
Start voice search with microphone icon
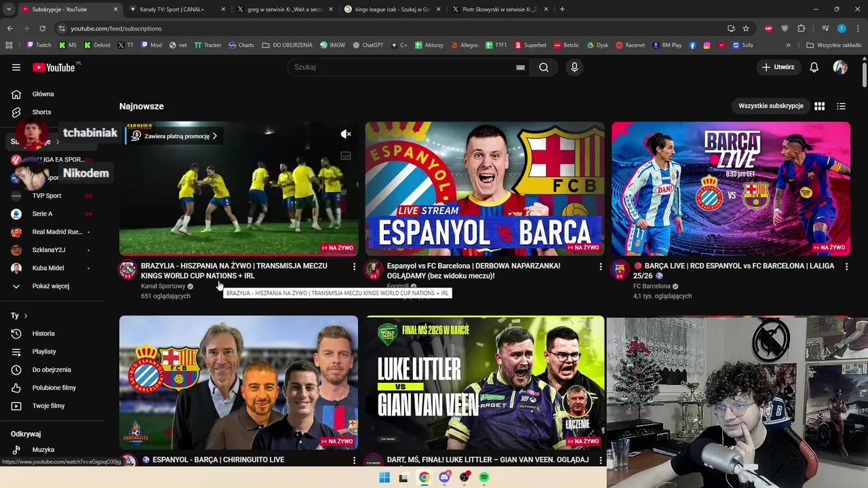click(x=574, y=67)
